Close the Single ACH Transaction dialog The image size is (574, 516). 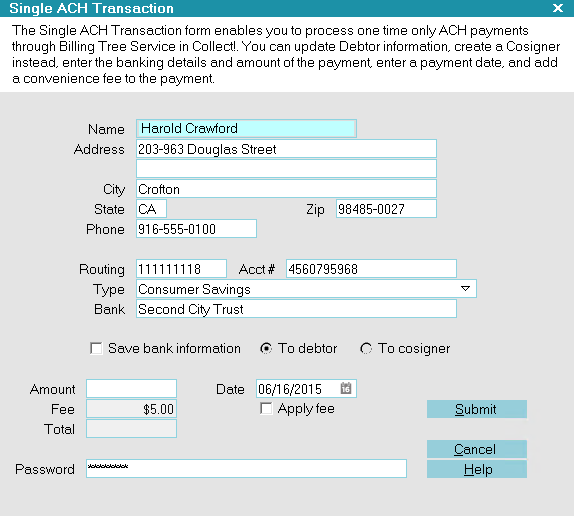(558, 8)
